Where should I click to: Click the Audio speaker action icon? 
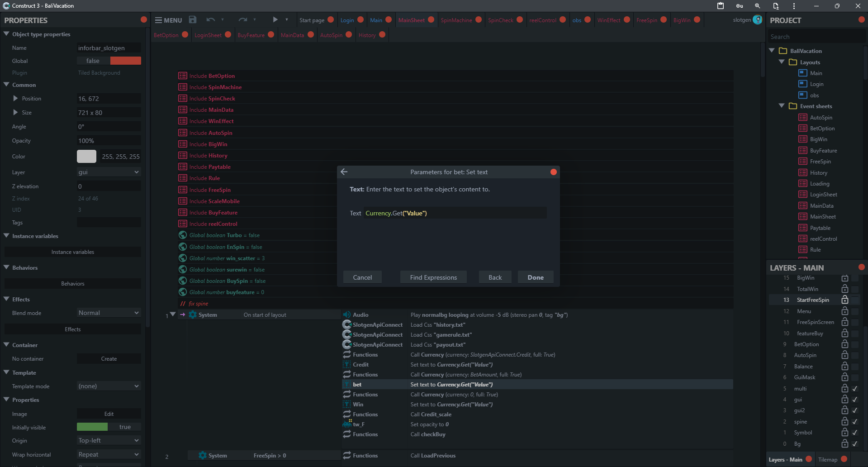click(347, 315)
